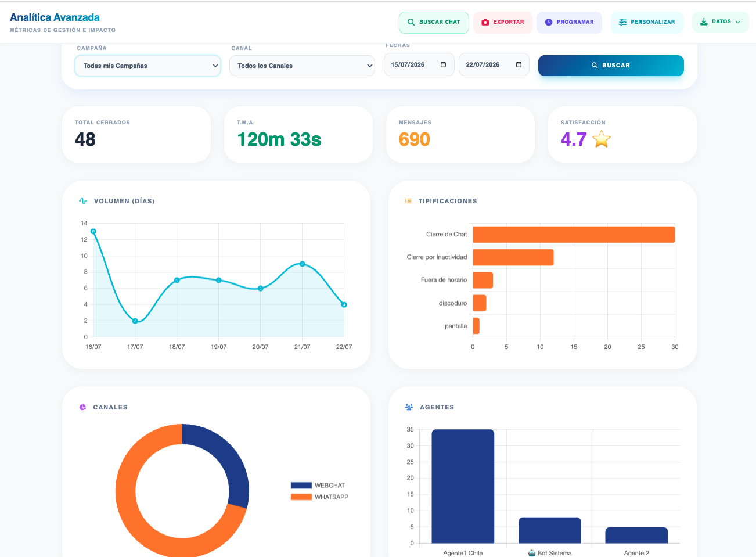Select the 19/07 data point on the volume chart
Image resolution: width=756 pixels, height=557 pixels.
coord(218,280)
